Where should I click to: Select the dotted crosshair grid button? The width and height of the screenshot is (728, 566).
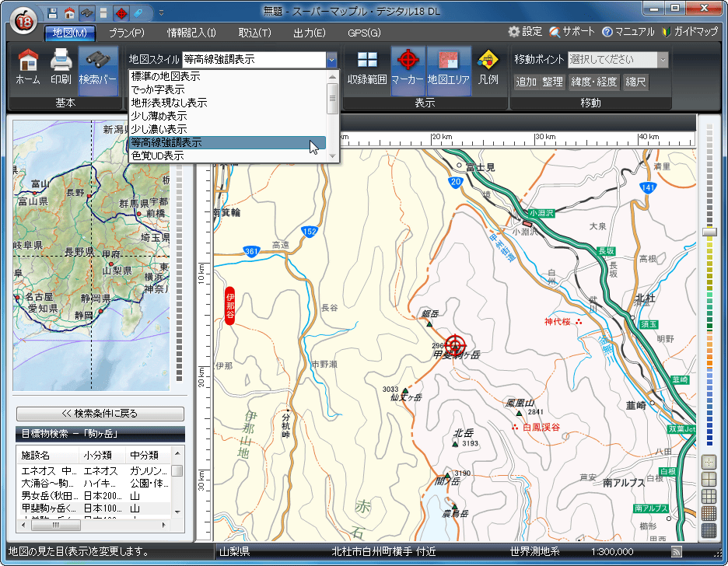tap(709, 462)
